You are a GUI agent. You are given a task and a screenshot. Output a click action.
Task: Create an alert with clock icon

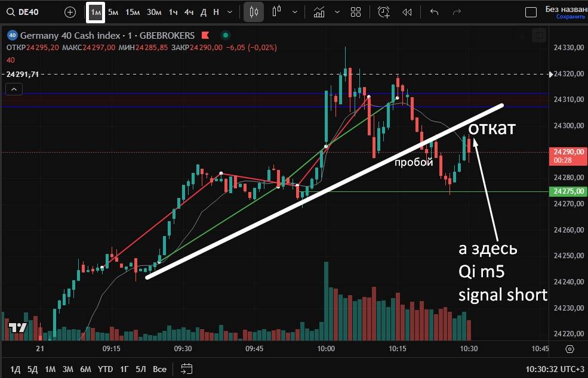384,12
